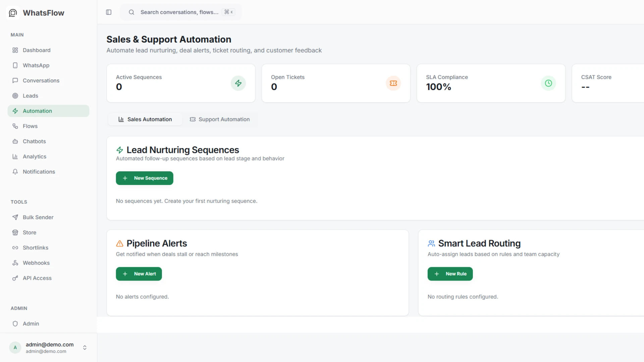Create a New Sequence
The image size is (644, 362).
(x=145, y=178)
